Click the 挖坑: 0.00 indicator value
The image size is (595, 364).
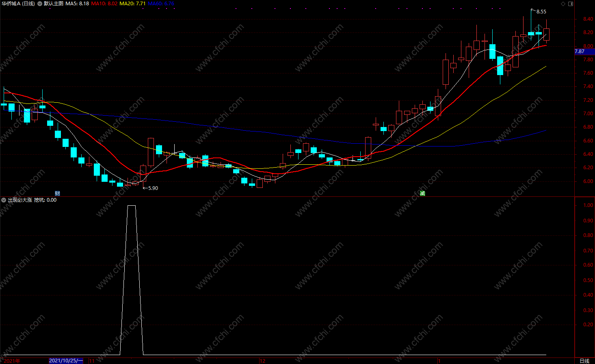tap(45, 200)
